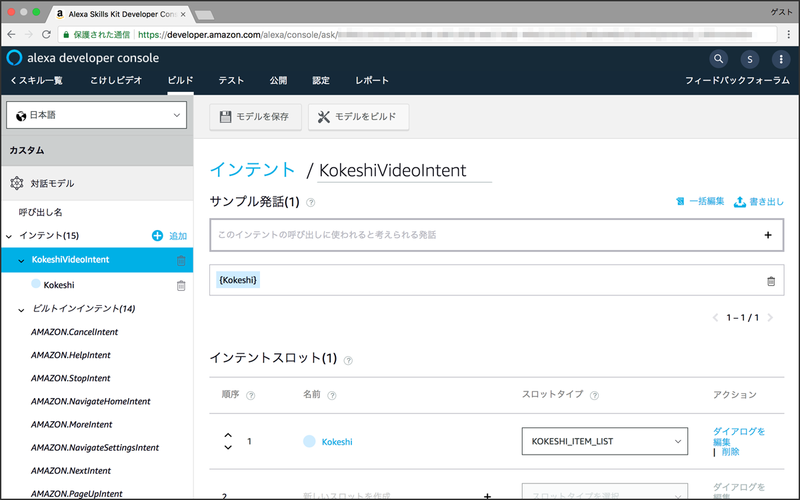The width and height of the screenshot is (800, 500).
Task: Select AMAZON.CancelIntent
Action: (74, 332)
